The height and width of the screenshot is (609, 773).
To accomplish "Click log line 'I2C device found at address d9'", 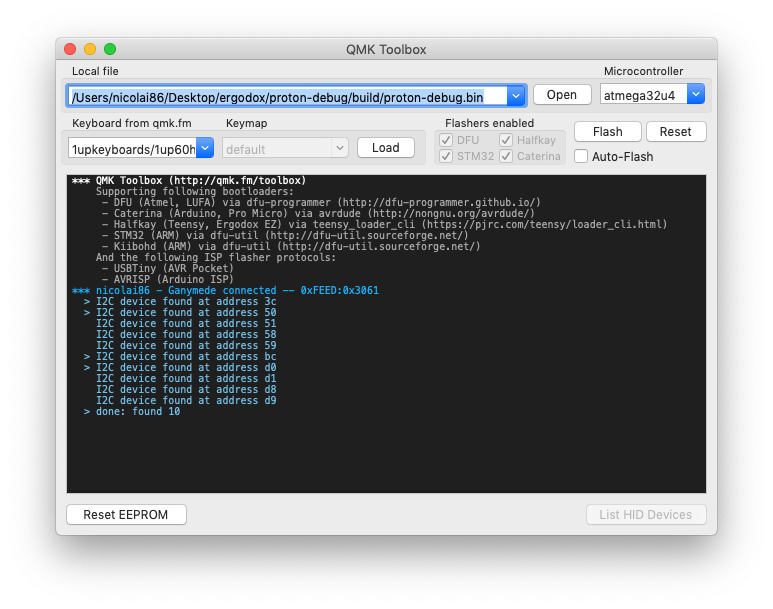I will (186, 400).
